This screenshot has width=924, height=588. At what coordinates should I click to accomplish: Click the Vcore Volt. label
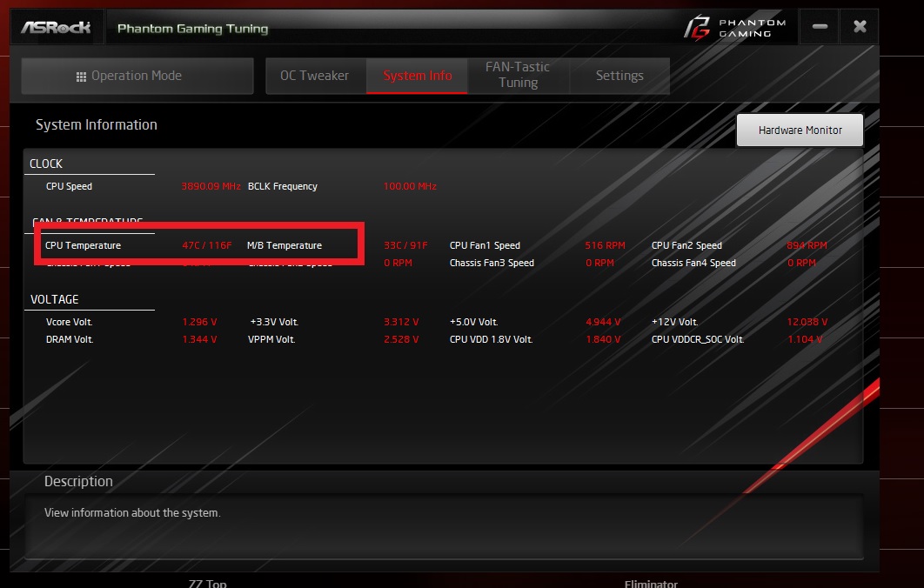(70, 322)
